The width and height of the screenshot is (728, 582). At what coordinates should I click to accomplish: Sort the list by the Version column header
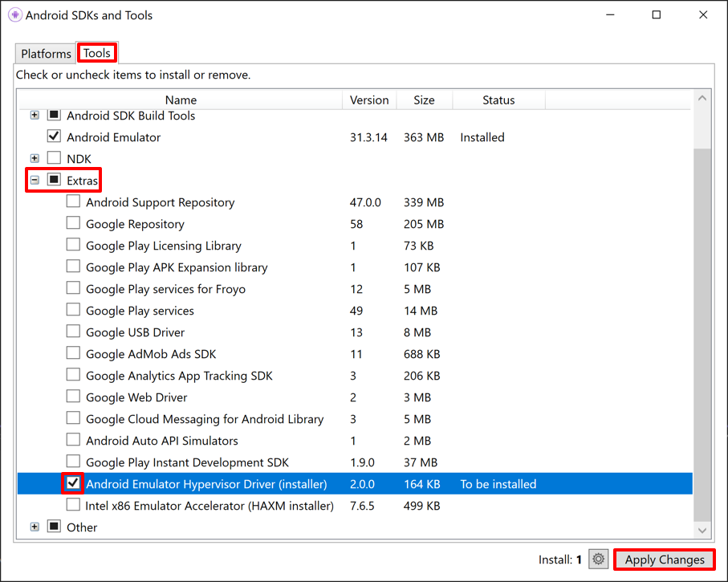point(368,100)
